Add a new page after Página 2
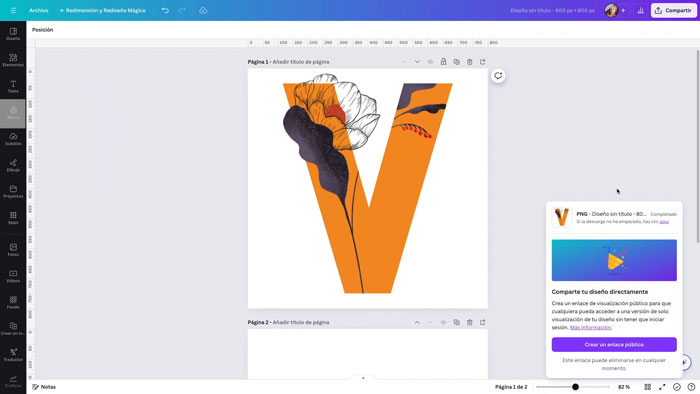 tap(483, 322)
